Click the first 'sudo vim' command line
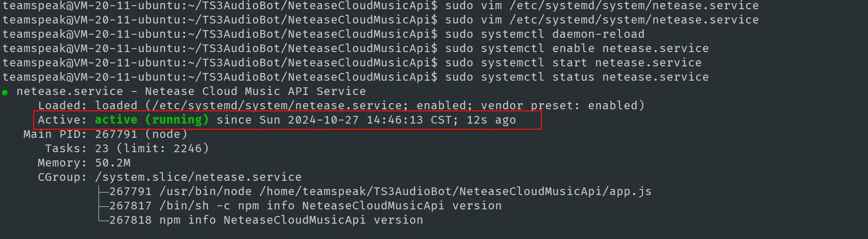868x239 pixels. coord(602,6)
